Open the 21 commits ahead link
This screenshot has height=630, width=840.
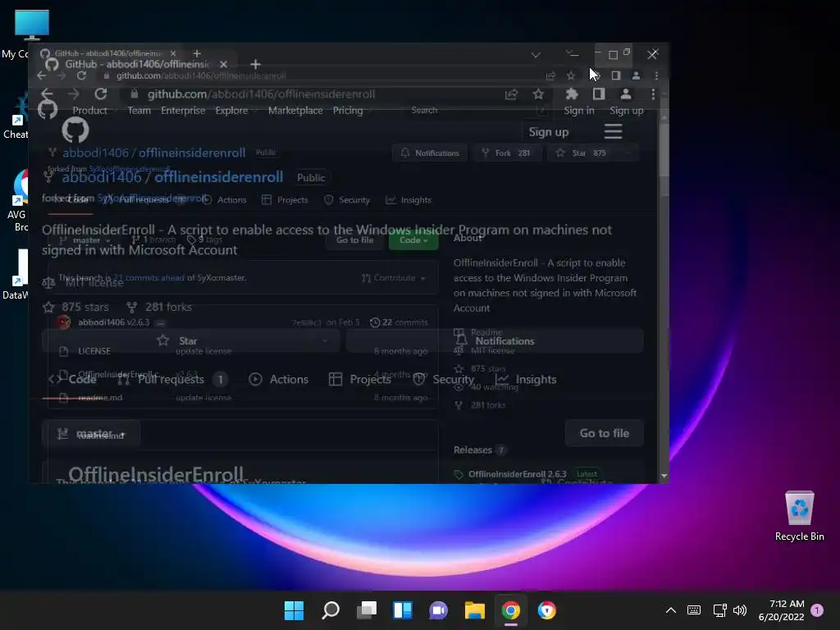click(149, 278)
